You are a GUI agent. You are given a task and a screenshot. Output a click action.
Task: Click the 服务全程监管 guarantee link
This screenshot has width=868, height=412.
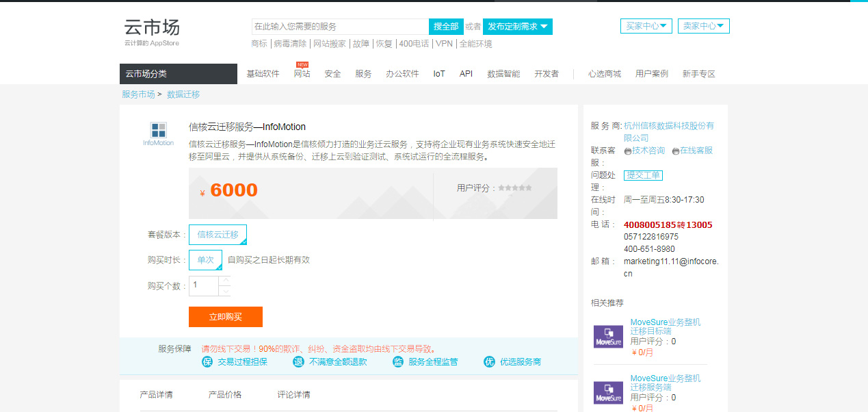coord(433,362)
